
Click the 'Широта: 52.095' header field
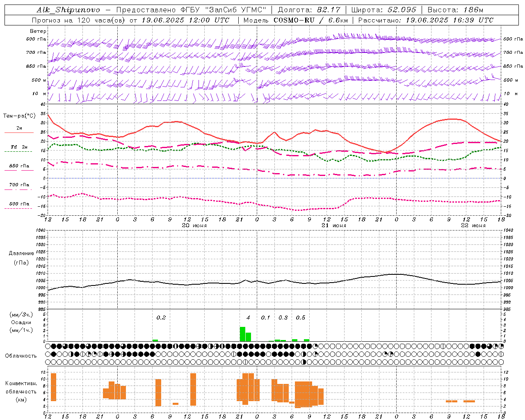384,10
